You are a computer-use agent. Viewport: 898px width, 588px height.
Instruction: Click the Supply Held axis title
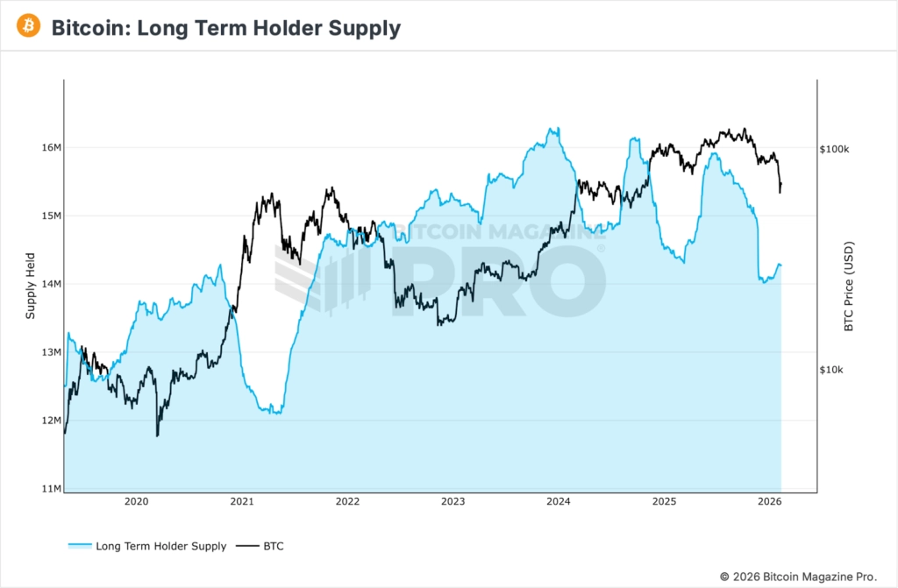pos(31,285)
